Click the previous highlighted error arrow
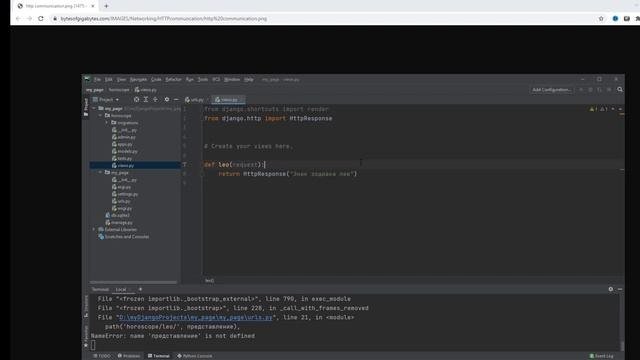640x360 pixels. (x=613, y=109)
